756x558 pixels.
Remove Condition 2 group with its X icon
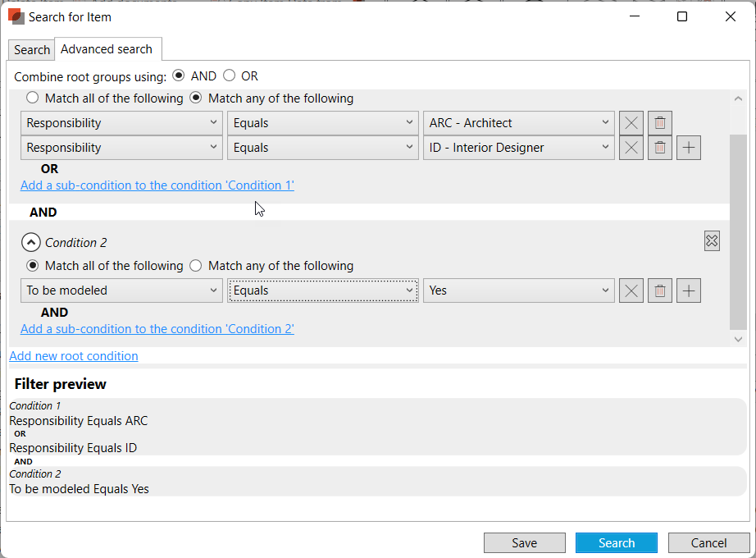pyautogui.click(x=712, y=241)
